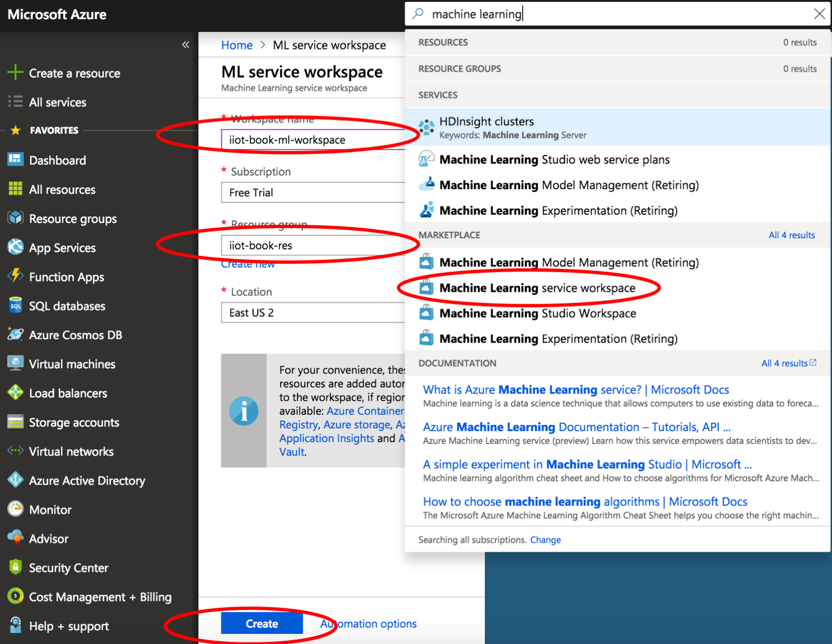Clear the search box with X
Screen dimensions: 832x644
(x=819, y=14)
